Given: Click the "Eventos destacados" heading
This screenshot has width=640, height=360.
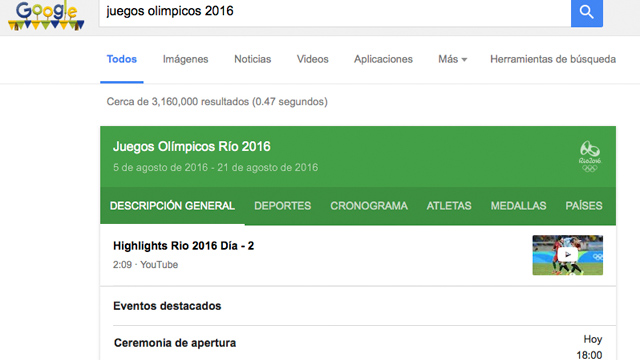Looking at the screenshot, I should [x=167, y=306].
